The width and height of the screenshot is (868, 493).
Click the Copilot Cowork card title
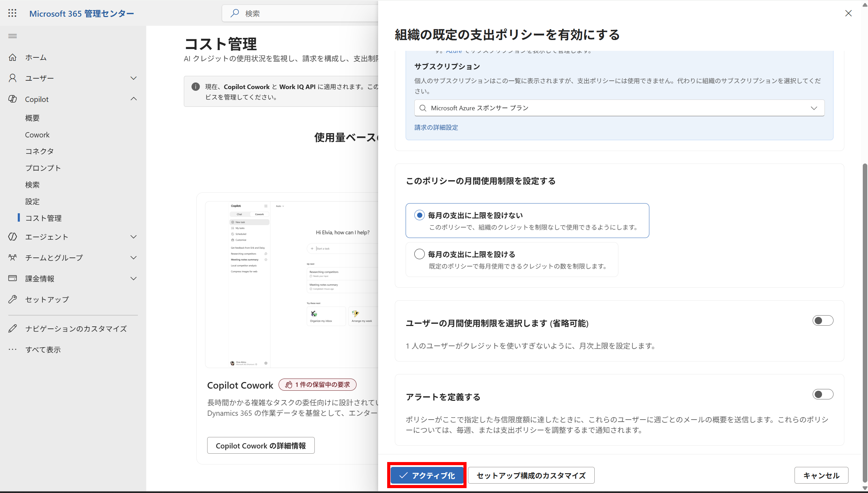click(240, 385)
